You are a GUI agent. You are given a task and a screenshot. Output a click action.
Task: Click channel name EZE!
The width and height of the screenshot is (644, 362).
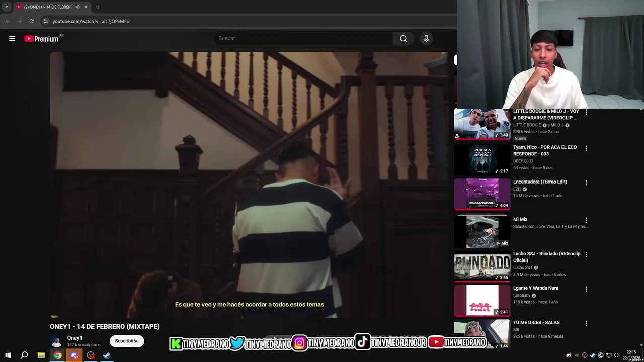[x=517, y=189]
